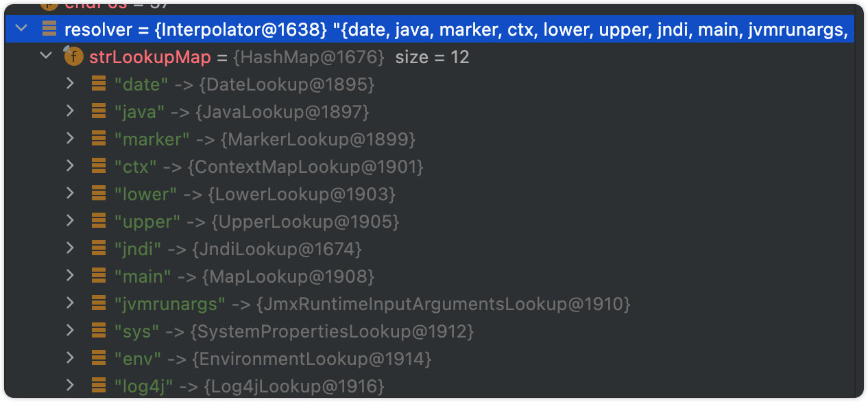Expand the "jndi" JndiLookup entry

coord(70,248)
